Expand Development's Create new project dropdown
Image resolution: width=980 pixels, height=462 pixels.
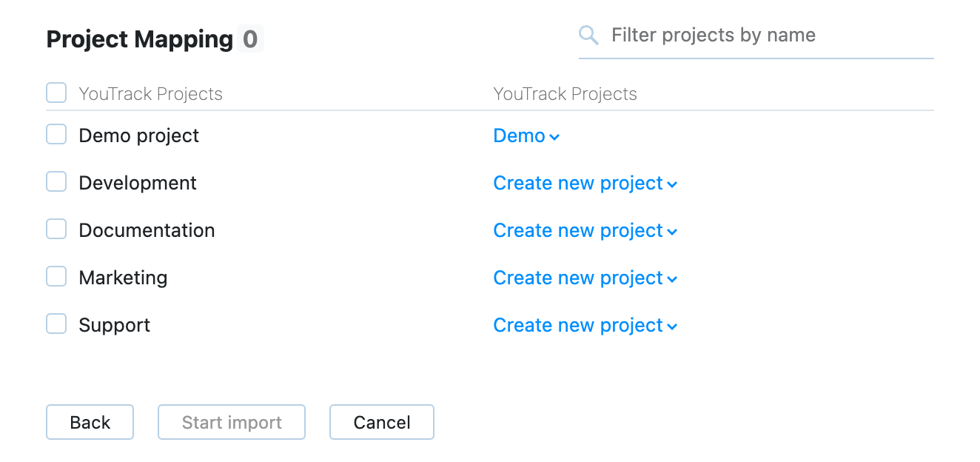(x=585, y=184)
